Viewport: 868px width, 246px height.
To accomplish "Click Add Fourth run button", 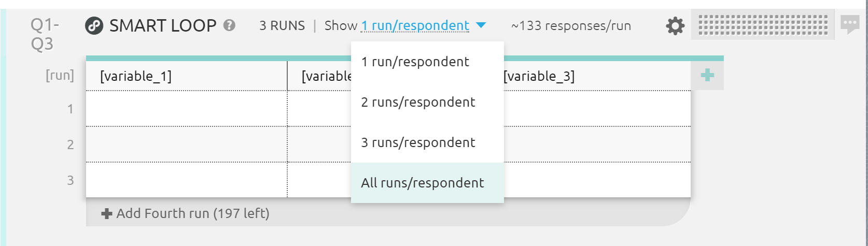I will point(186,213).
